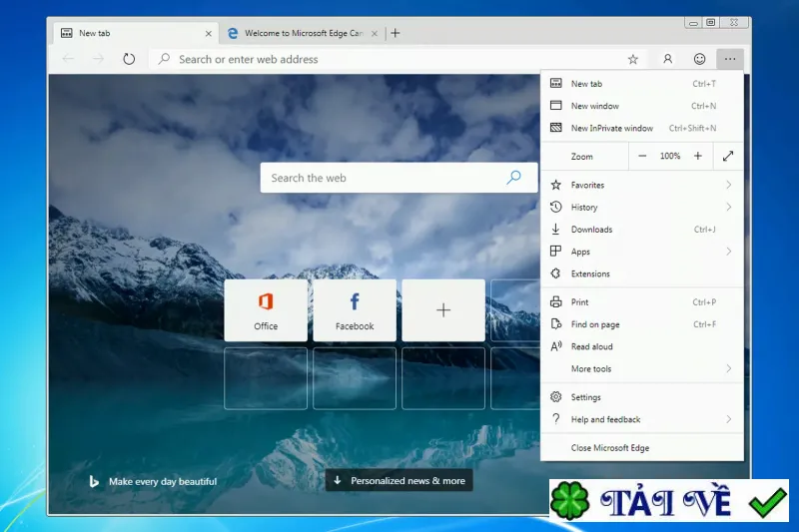Expand the More tools submenu

pos(642,368)
